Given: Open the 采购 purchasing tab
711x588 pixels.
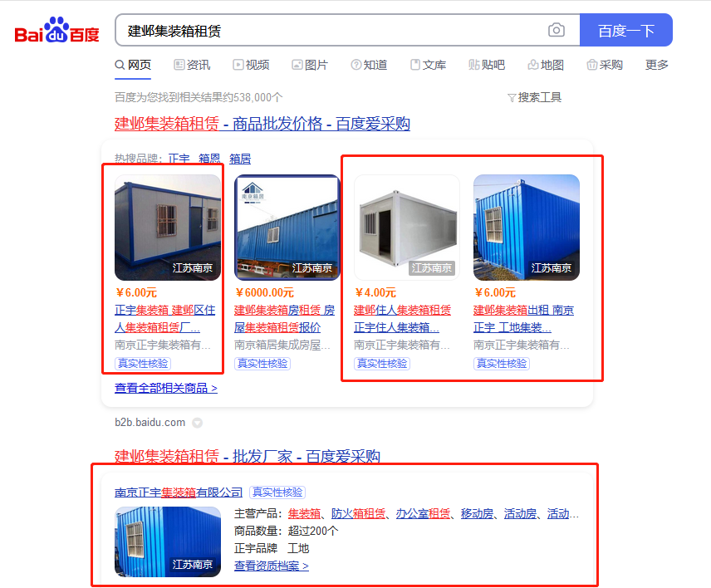Looking at the screenshot, I should [x=605, y=65].
